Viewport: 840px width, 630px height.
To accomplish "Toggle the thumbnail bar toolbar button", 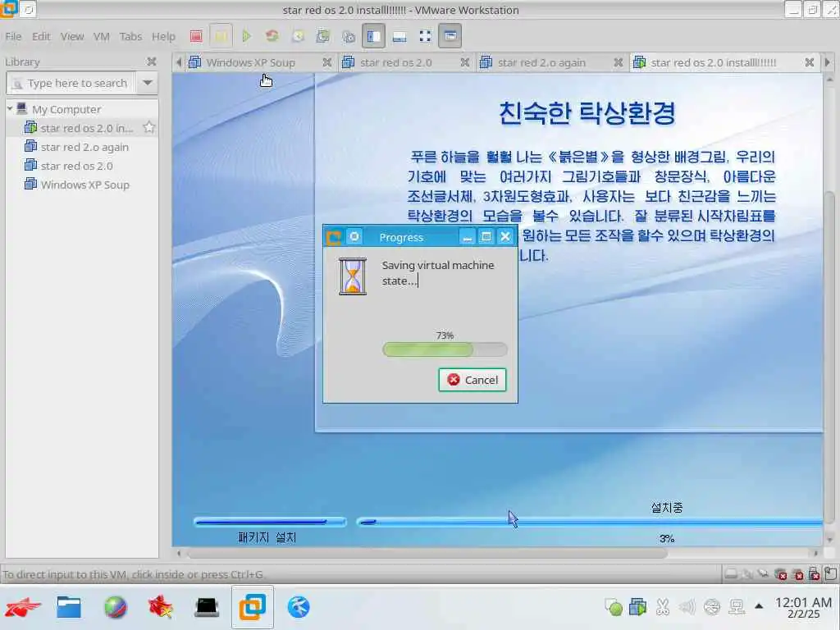I will [x=399, y=36].
